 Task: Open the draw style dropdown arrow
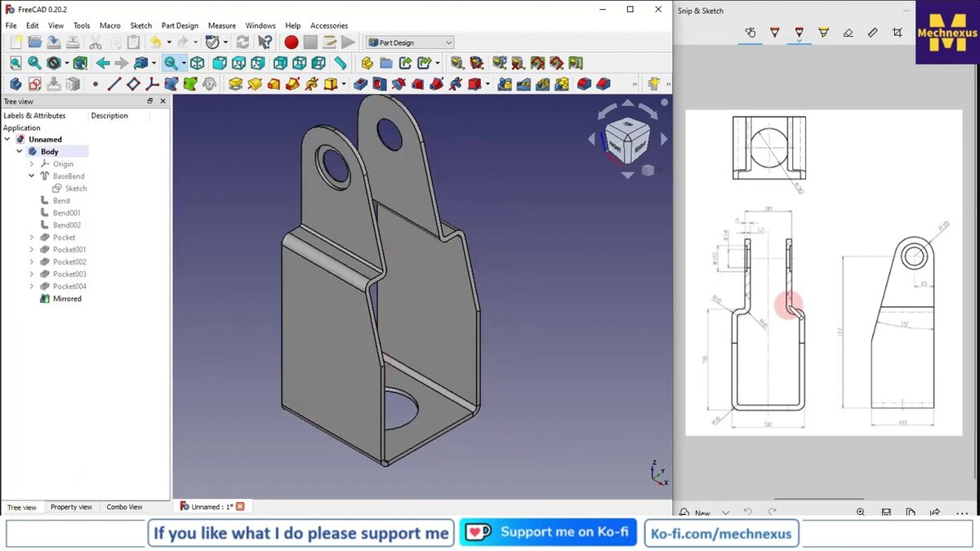67,63
